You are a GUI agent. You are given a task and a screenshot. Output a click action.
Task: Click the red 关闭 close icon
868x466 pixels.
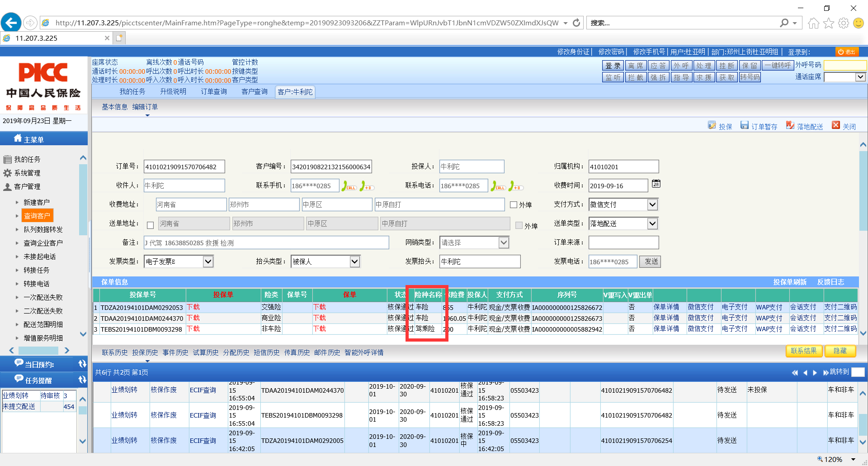pos(836,125)
